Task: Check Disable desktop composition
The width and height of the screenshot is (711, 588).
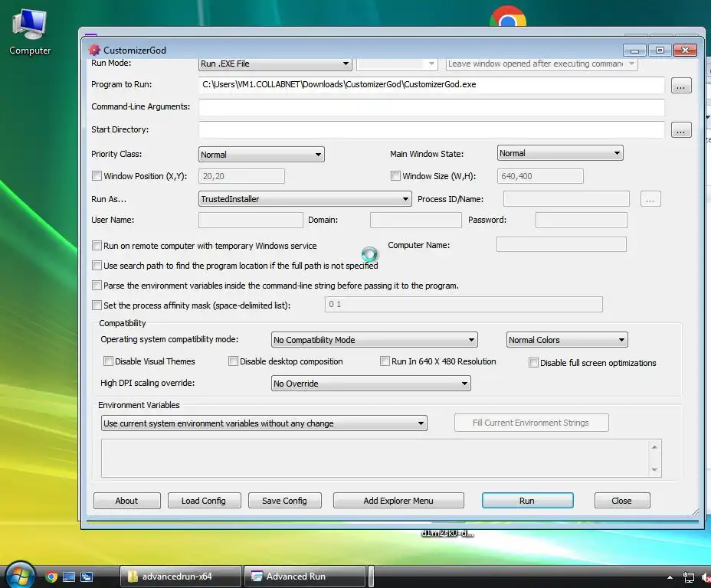Action: click(x=233, y=361)
